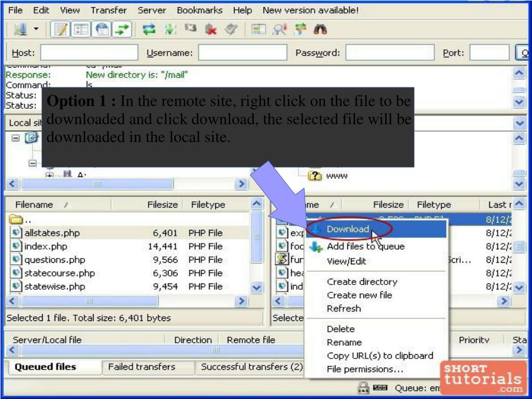Focus the Username input field
The width and height of the screenshot is (532, 399).
pyautogui.click(x=242, y=53)
